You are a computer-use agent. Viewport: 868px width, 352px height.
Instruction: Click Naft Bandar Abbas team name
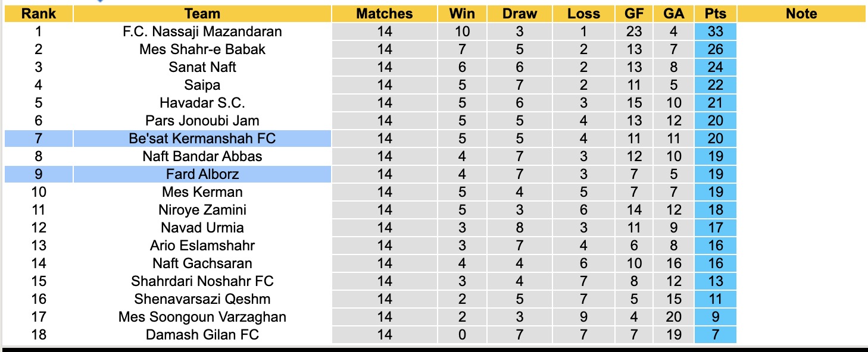(202, 156)
